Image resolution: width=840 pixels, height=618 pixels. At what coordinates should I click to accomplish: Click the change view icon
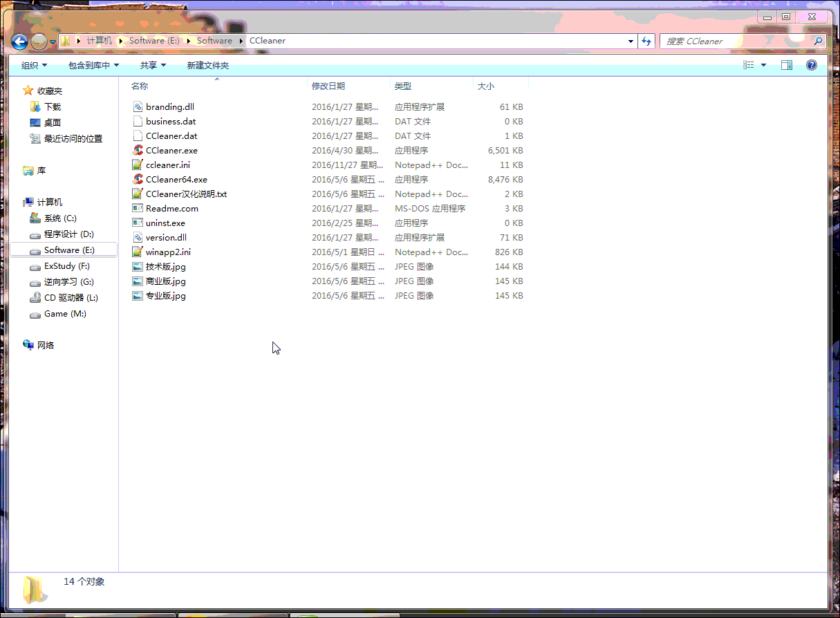click(x=749, y=65)
